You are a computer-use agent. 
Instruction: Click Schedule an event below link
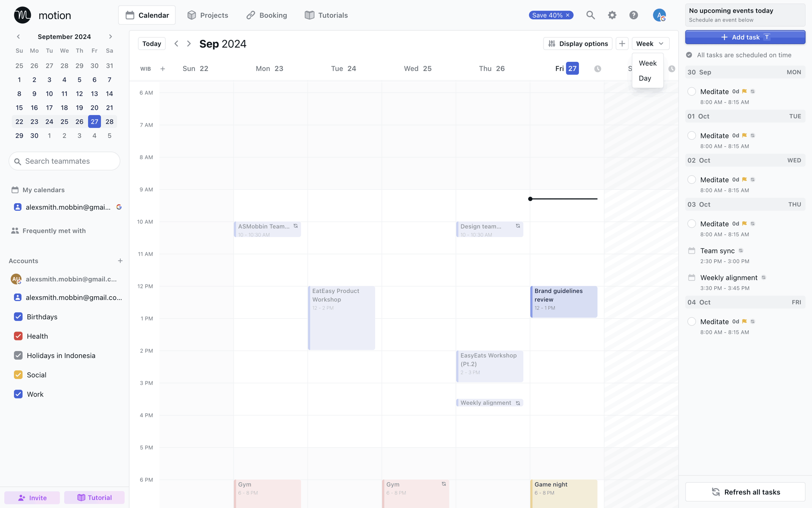pyautogui.click(x=721, y=20)
